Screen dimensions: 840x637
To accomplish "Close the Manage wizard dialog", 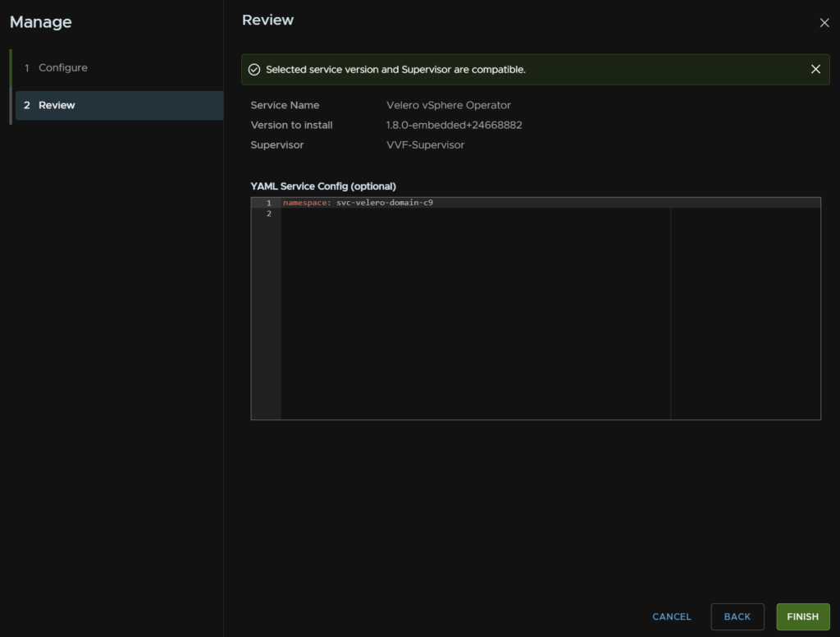I will (824, 22).
